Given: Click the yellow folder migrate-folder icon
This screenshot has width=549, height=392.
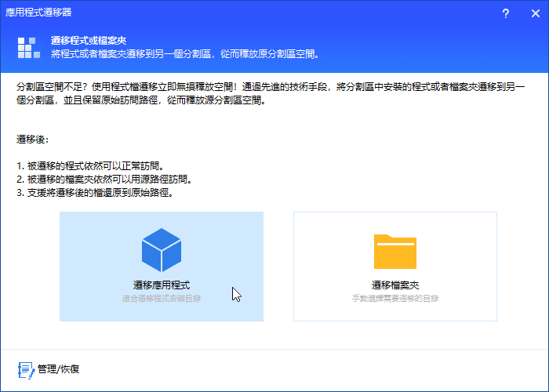Looking at the screenshot, I should pyautogui.click(x=395, y=252).
